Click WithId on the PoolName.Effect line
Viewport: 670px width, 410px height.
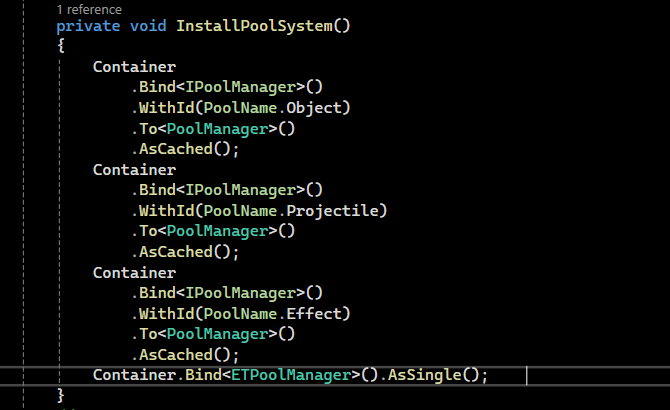coord(164,314)
